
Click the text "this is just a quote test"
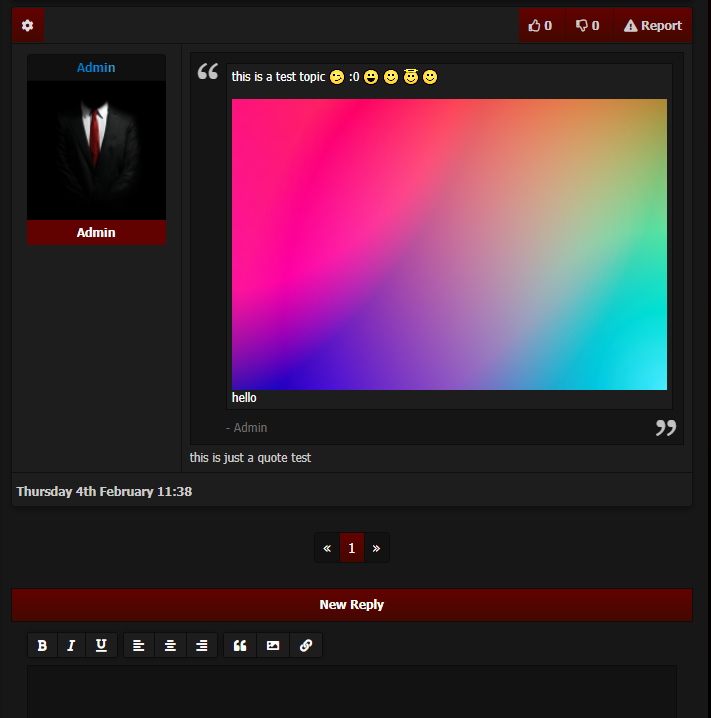pyautogui.click(x=250, y=457)
